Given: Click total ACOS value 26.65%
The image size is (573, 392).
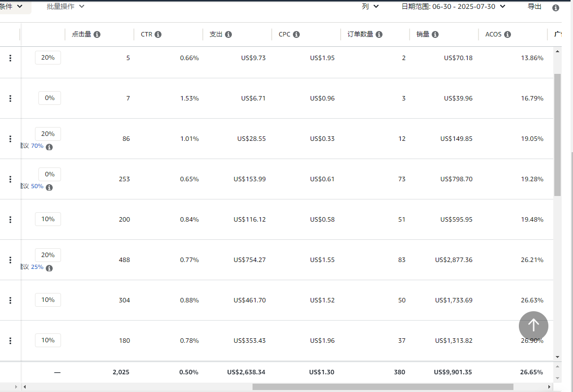Looking at the screenshot, I should click(x=531, y=372).
